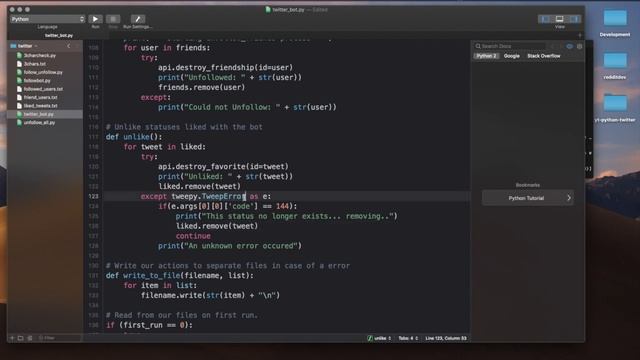Select twitter_bot.py in file sidebar

click(38, 114)
